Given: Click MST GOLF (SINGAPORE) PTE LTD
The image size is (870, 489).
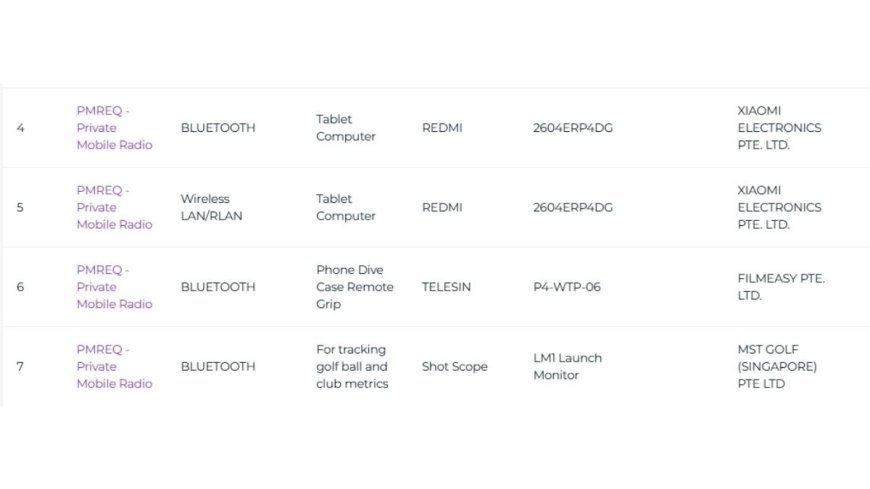Looking at the screenshot, I should point(777,366).
